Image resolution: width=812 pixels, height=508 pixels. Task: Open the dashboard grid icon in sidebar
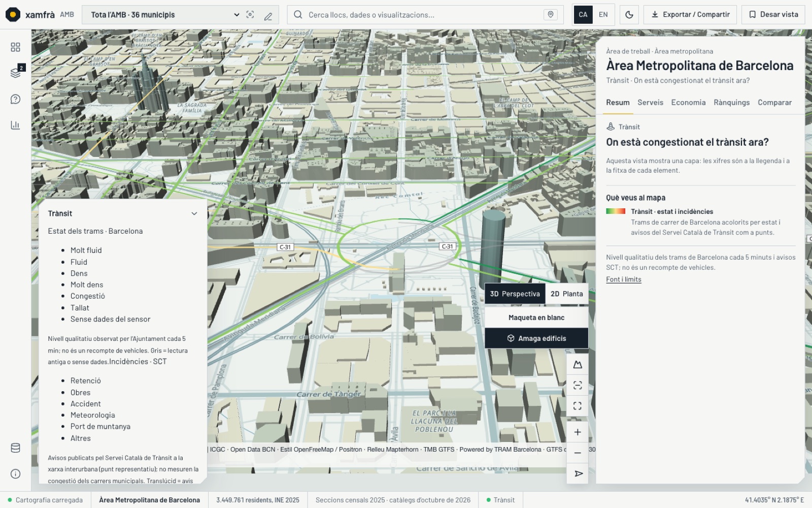(x=15, y=47)
